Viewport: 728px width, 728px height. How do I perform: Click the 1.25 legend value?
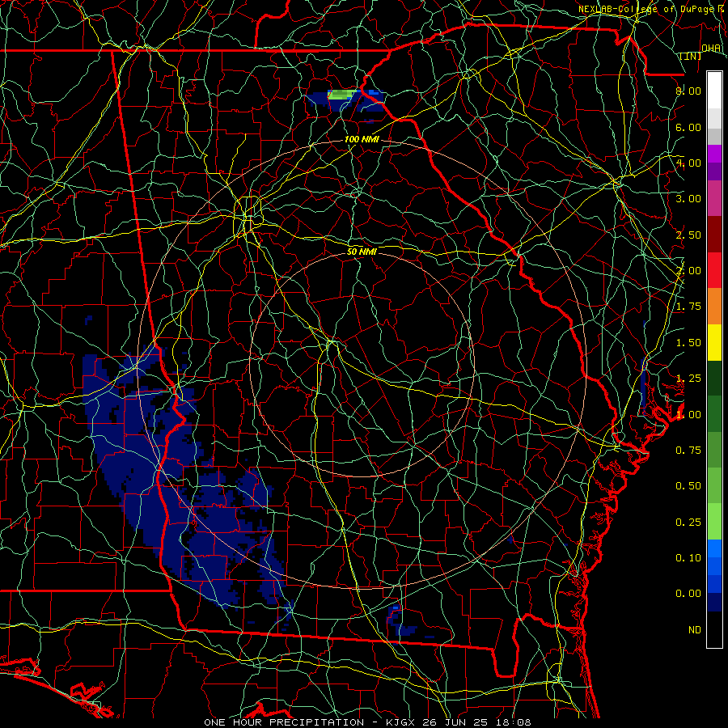[x=688, y=379]
